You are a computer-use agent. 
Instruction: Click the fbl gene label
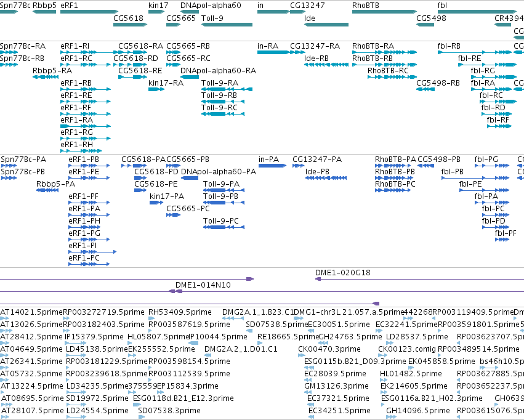click(x=442, y=6)
